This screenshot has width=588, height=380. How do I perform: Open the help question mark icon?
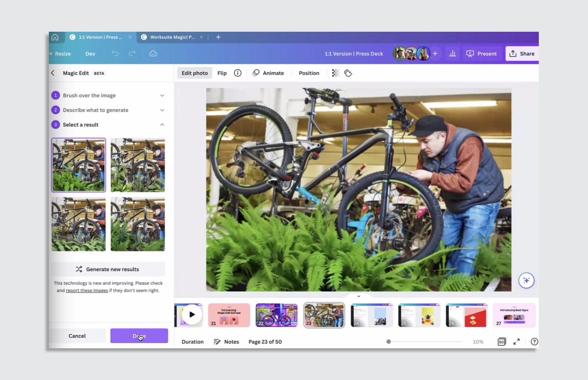534,342
